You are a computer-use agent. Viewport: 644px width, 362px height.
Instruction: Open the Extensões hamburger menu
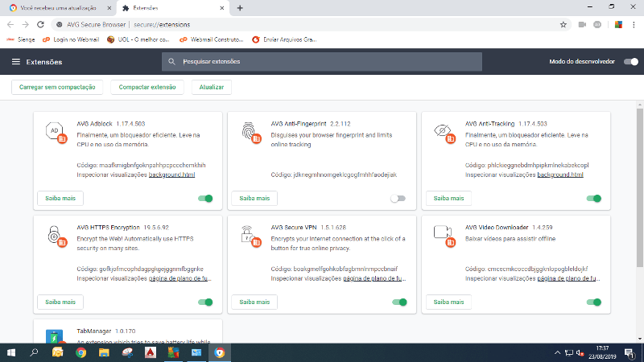pyautogui.click(x=15, y=62)
